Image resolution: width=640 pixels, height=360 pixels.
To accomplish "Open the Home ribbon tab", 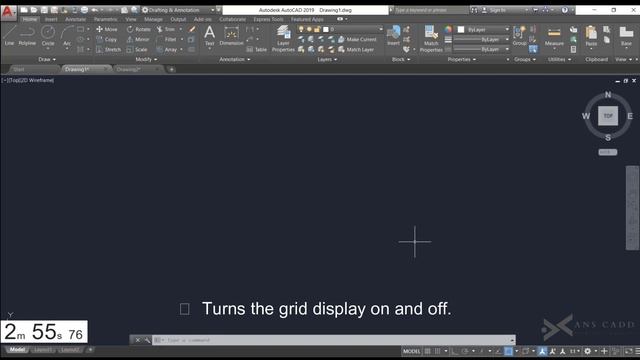I will click(x=29, y=19).
